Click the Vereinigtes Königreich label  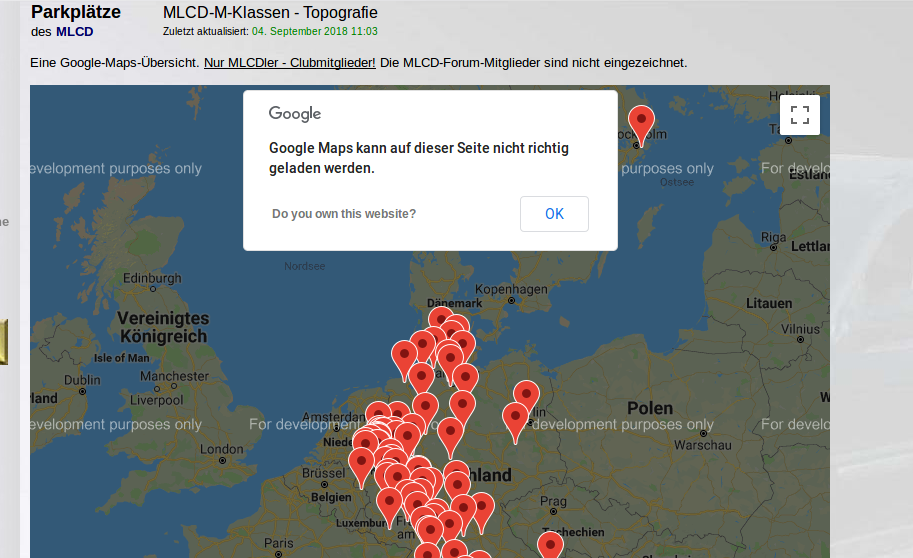tap(163, 327)
